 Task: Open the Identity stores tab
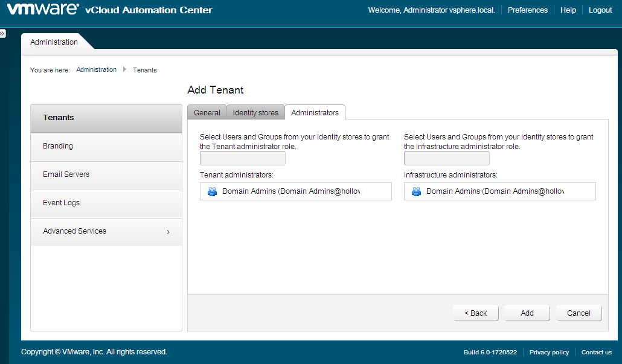[x=255, y=113]
